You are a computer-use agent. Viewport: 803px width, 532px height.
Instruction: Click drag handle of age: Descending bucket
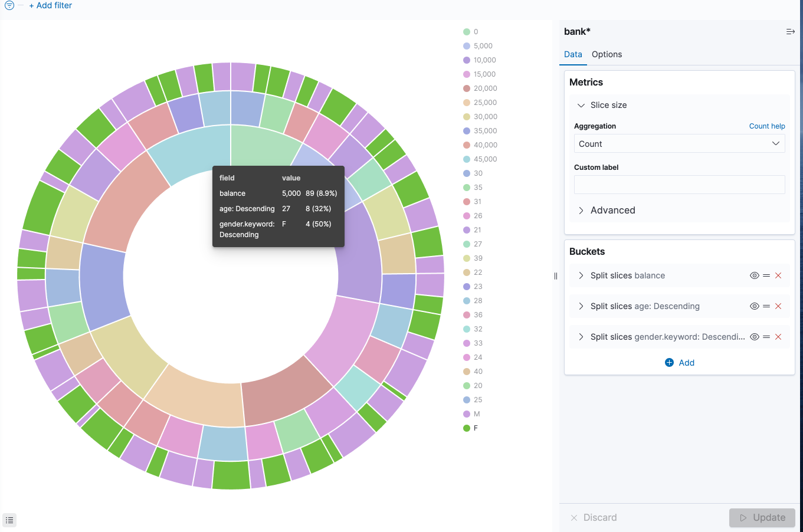coord(766,306)
